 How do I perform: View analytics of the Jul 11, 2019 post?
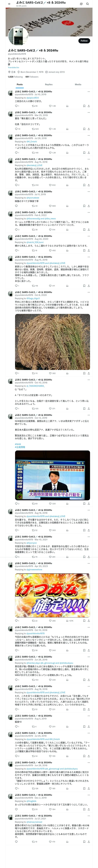[x=67, y=206]
